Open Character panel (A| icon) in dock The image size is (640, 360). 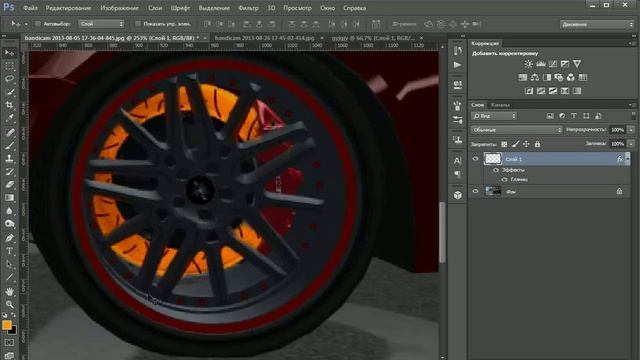click(x=458, y=160)
